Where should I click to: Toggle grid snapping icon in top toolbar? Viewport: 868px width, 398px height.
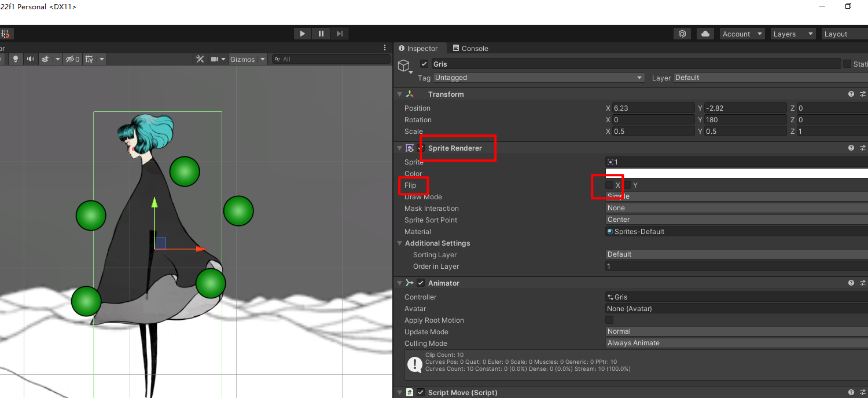5,34
